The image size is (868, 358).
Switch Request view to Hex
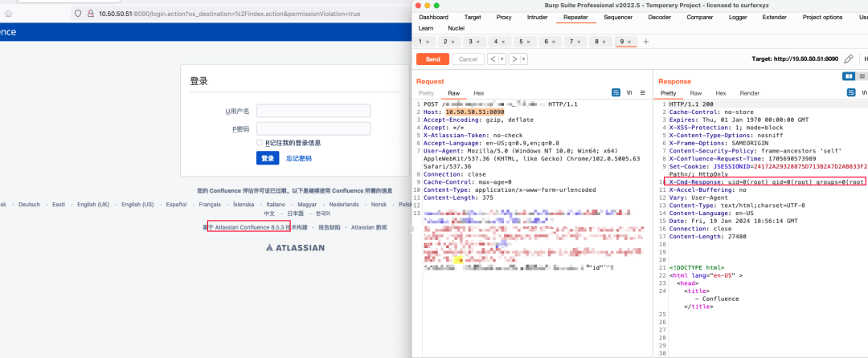479,93
